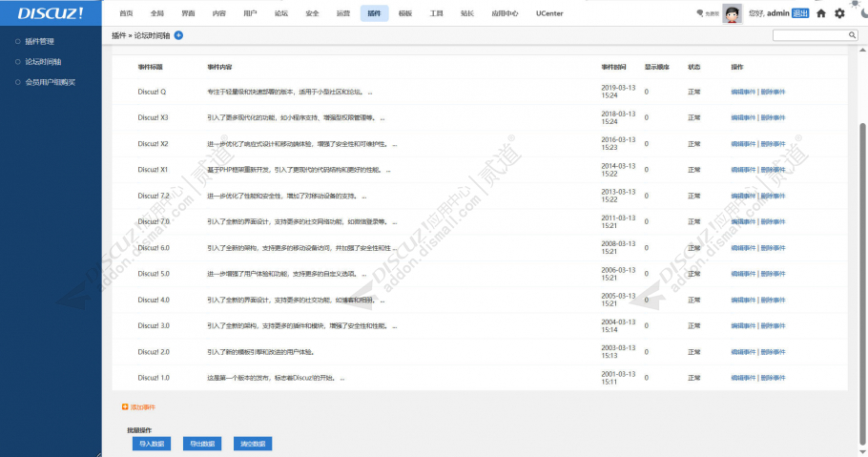The width and height of the screenshot is (868, 457).
Task: Edit the Discuz! 7.0 event
Action: point(743,221)
